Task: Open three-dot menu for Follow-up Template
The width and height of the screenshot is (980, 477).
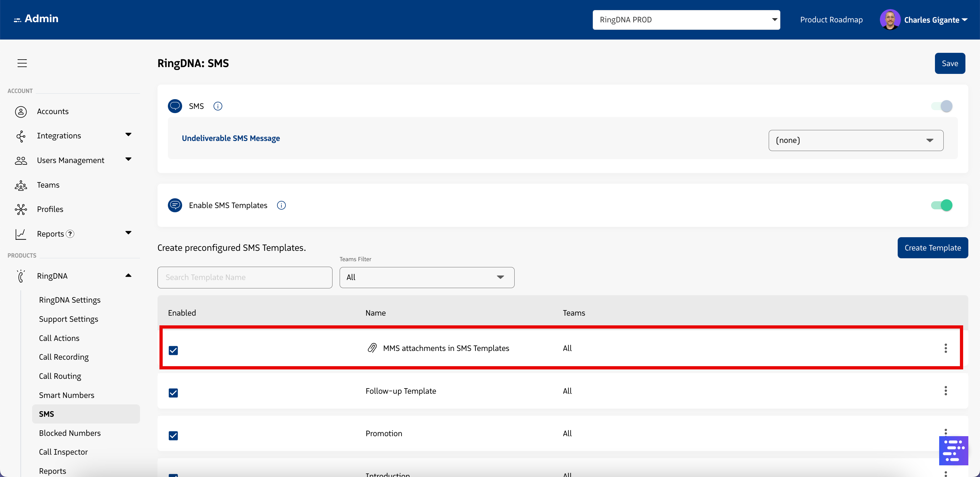Action: coord(945,391)
